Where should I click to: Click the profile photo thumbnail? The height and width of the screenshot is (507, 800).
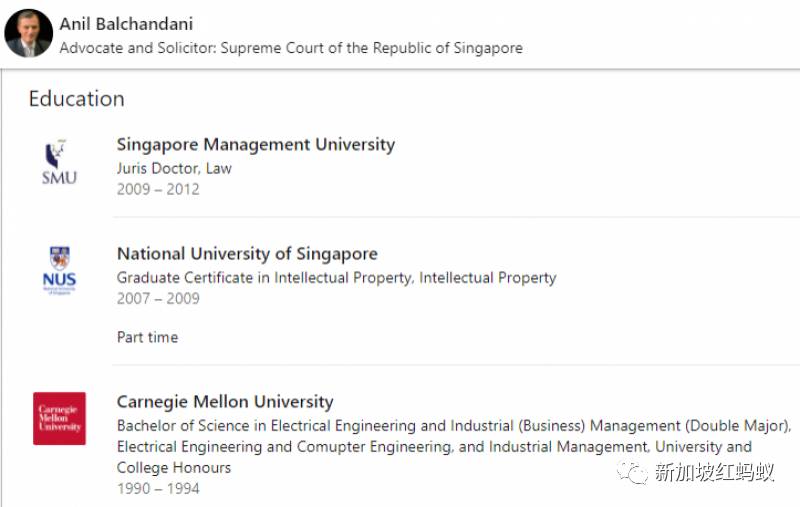[28, 34]
